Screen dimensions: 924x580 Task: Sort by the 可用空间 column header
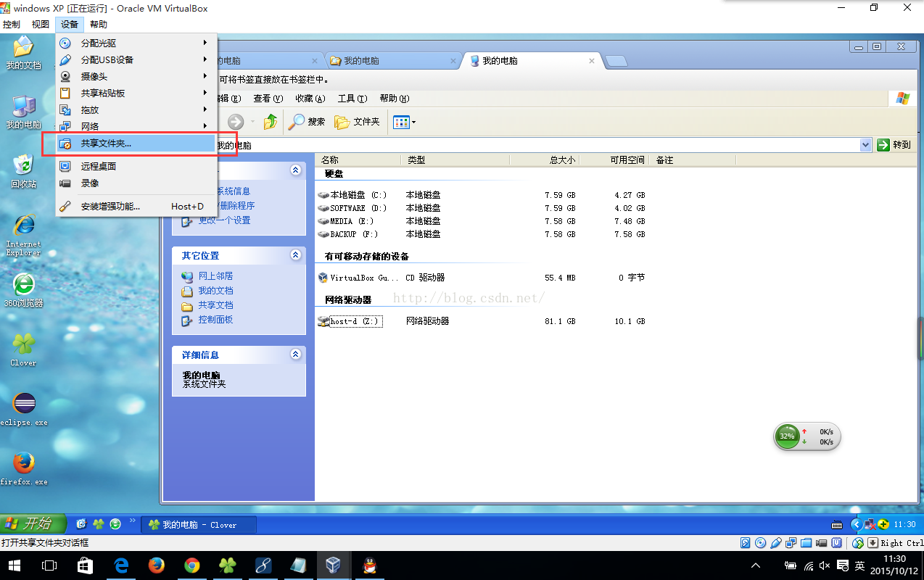click(x=614, y=160)
